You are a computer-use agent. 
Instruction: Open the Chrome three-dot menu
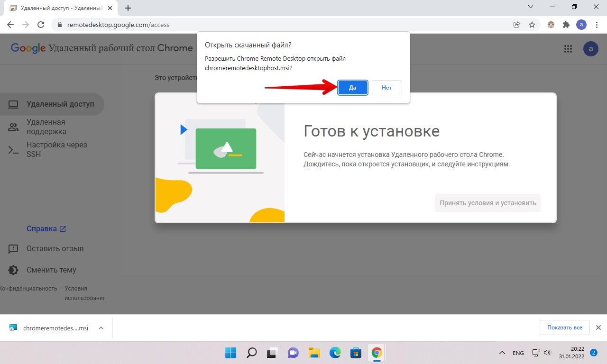click(596, 25)
